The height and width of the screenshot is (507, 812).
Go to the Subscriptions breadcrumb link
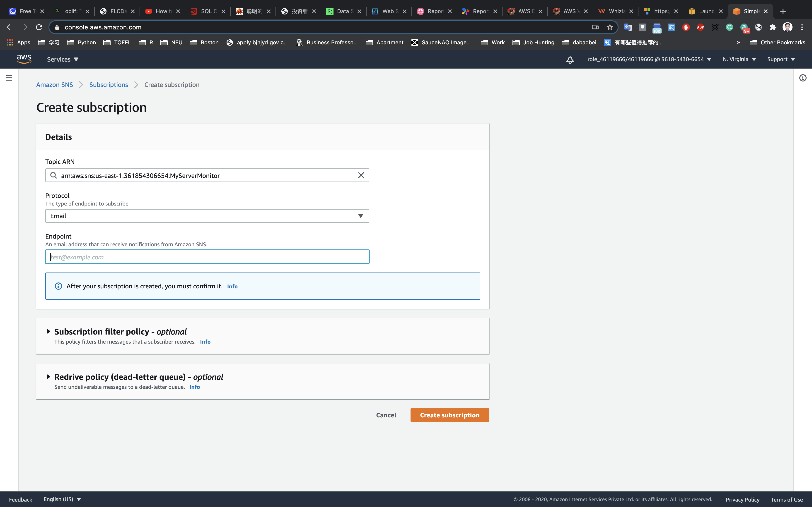(x=108, y=84)
